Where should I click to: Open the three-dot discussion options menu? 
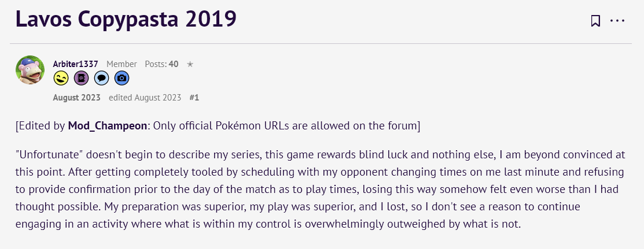coord(617,21)
